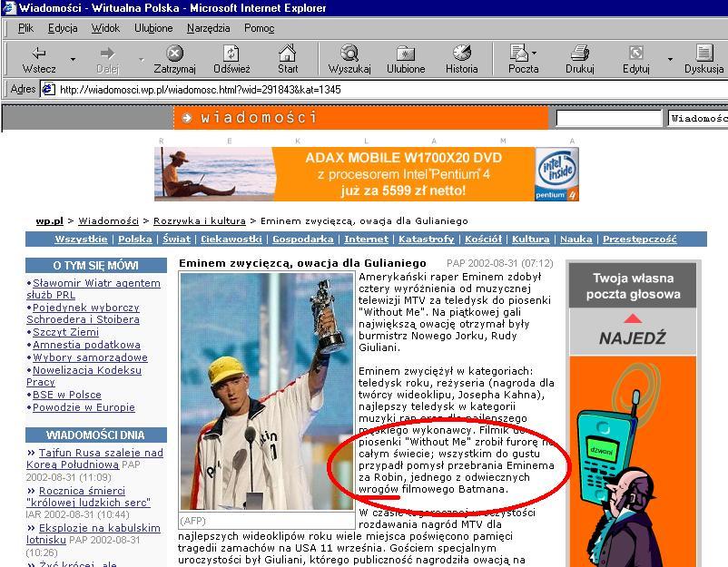Open the Kultura category link
Image resolution: width=728 pixels, height=567 pixels.
pyautogui.click(x=531, y=239)
